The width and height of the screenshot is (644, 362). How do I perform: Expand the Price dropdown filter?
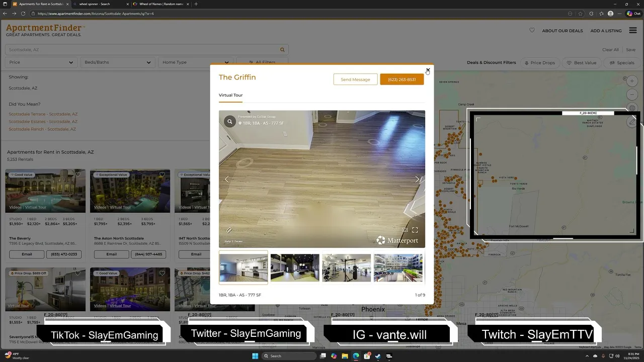(41, 62)
